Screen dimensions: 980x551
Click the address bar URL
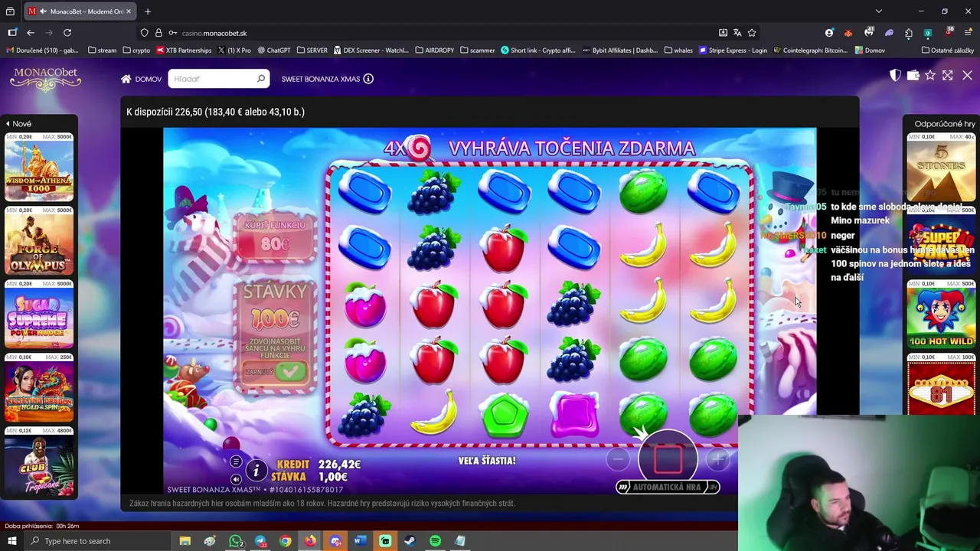pos(214,33)
